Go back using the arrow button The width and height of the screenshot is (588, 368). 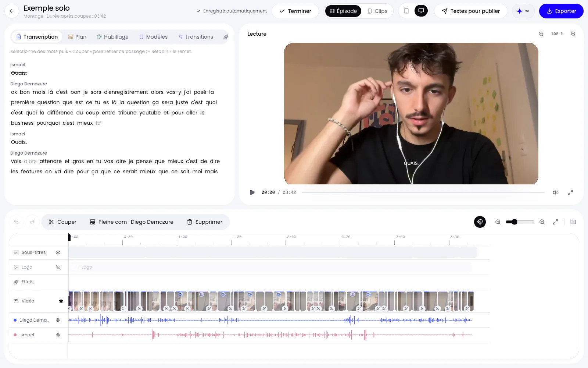12,11
